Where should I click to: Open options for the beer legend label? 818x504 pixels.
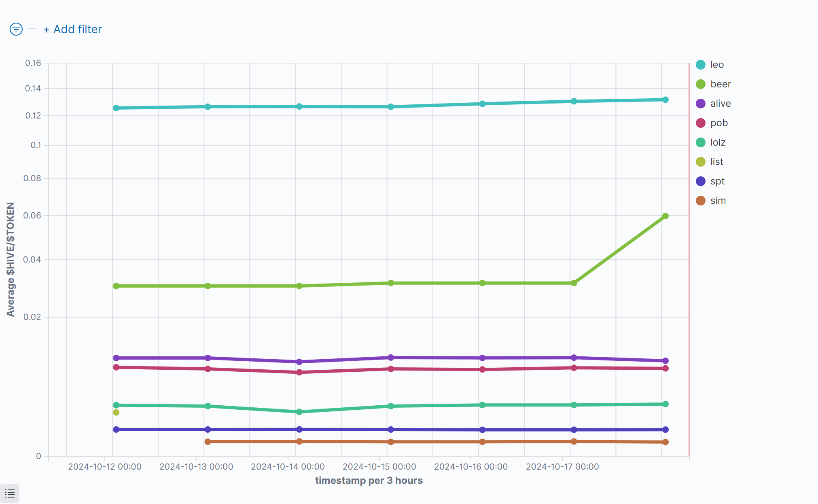(x=721, y=84)
